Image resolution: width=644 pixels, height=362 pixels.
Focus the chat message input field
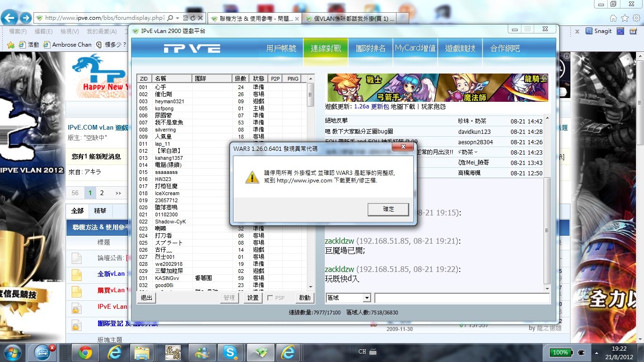click(462, 298)
